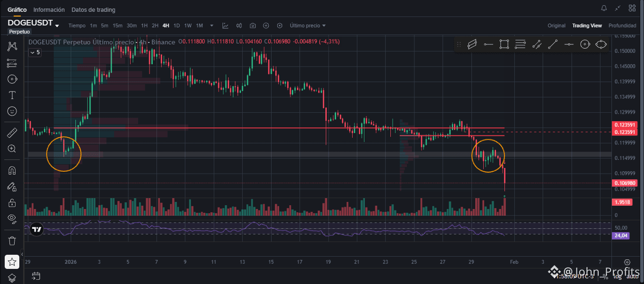Viewport: 644px width, 284px height.
Task: Select the Text annotation tool
Action: coord(12,95)
